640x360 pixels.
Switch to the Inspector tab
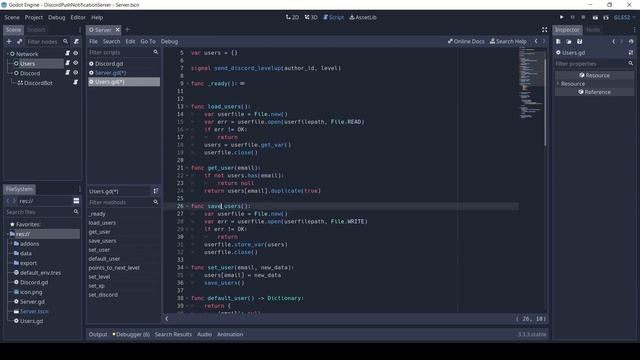567,30
